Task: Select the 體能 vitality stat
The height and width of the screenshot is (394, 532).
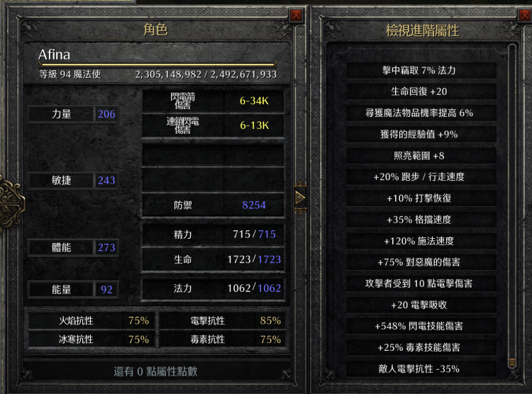Action: tap(73, 247)
